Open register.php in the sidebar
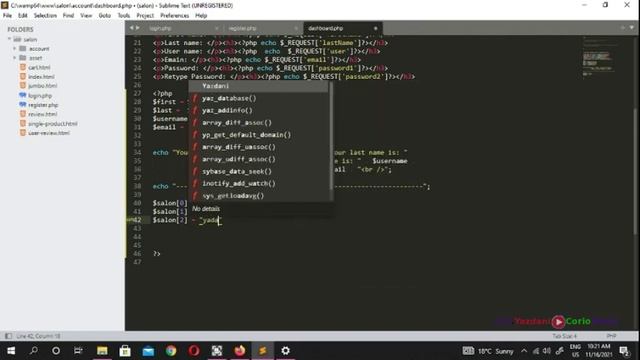 click(43, 105)
